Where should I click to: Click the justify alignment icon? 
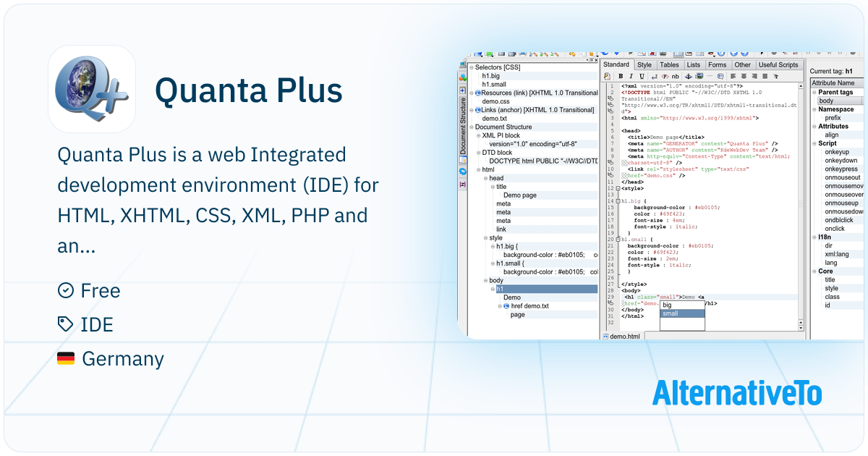[x=765, y=76]
